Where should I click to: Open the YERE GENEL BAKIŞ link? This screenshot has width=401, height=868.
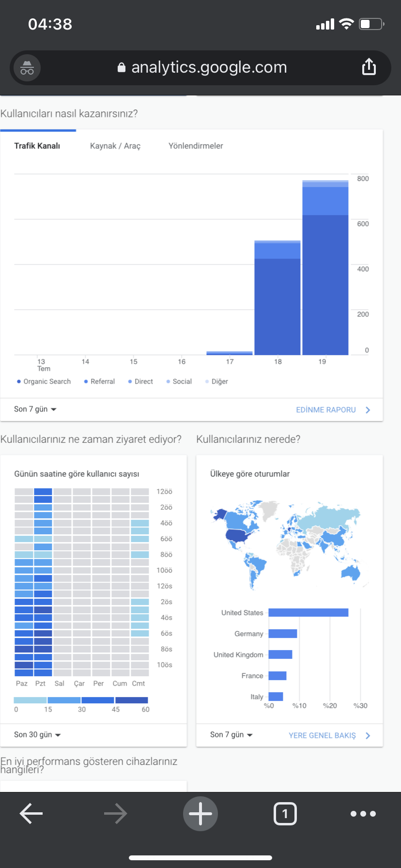coord(322,735)
